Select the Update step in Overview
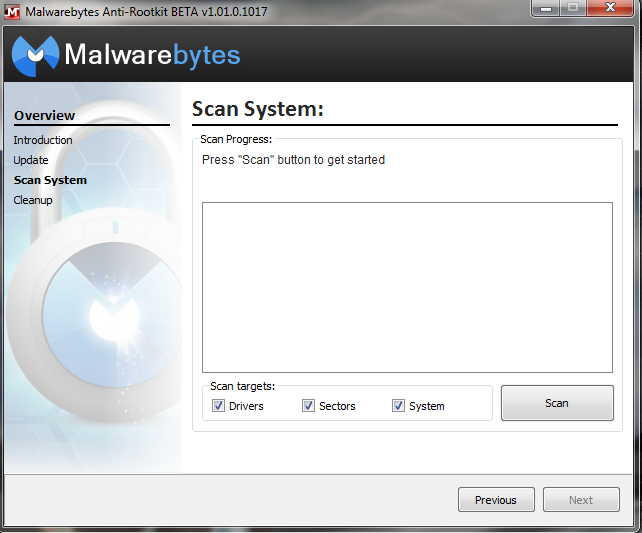Screen dimensions: 642x533 31,160
